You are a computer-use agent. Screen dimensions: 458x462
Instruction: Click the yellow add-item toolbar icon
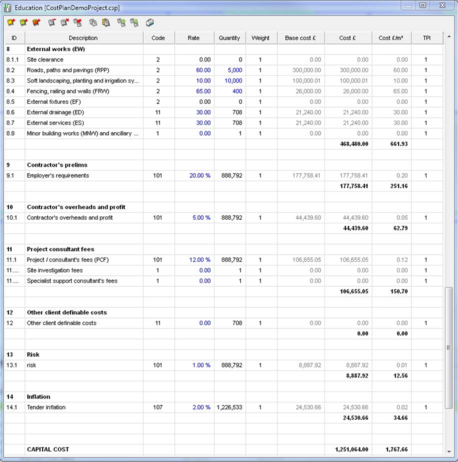pos(11,23)
